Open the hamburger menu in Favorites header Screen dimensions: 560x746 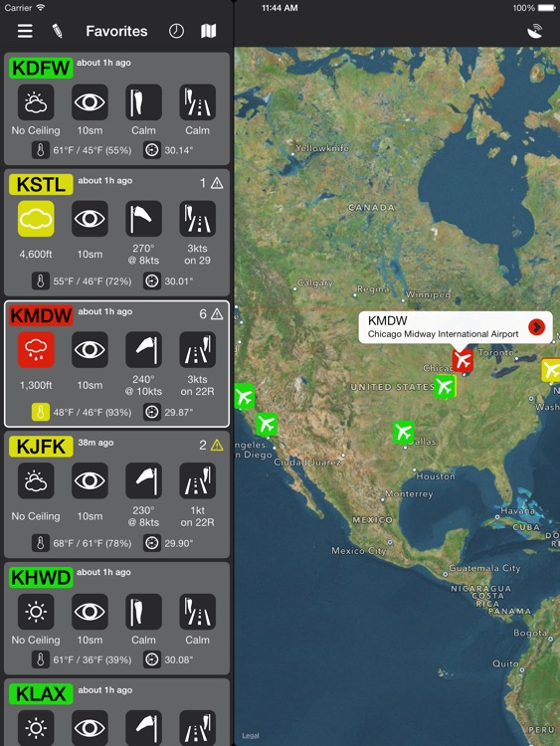[x=25, y=32]
